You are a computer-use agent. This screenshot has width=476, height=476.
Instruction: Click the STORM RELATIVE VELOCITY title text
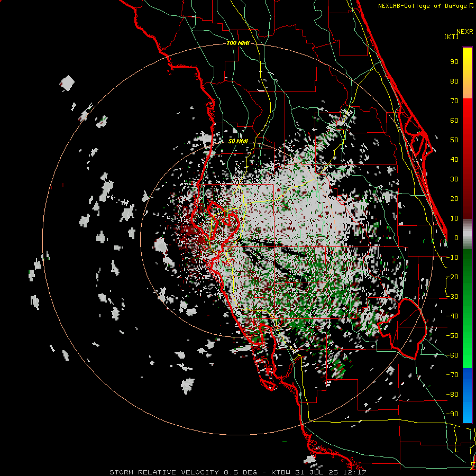tap(164, 472)
